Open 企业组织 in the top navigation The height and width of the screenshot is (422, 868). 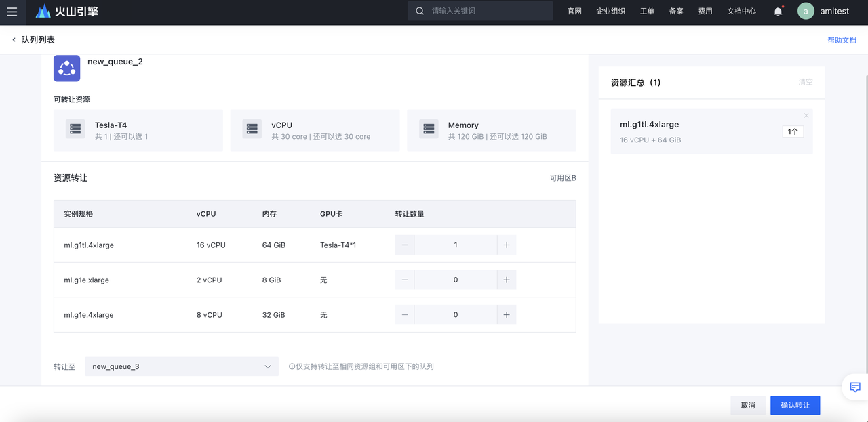point(610,12)
